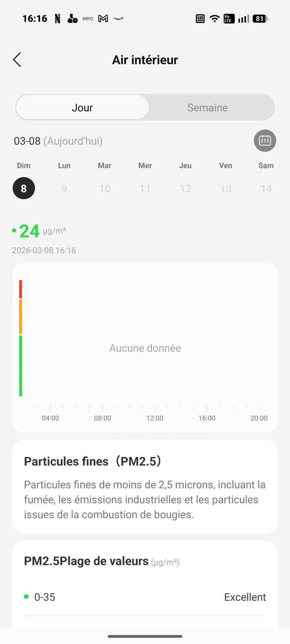Select Sunday the 8th

pyautogui.click(x=24, y=188)
